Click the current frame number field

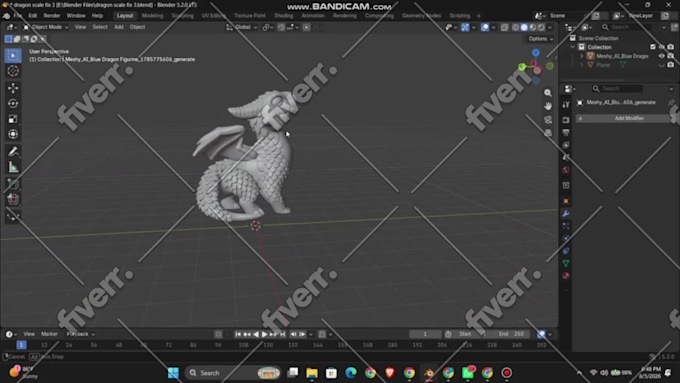click(425, 334)
